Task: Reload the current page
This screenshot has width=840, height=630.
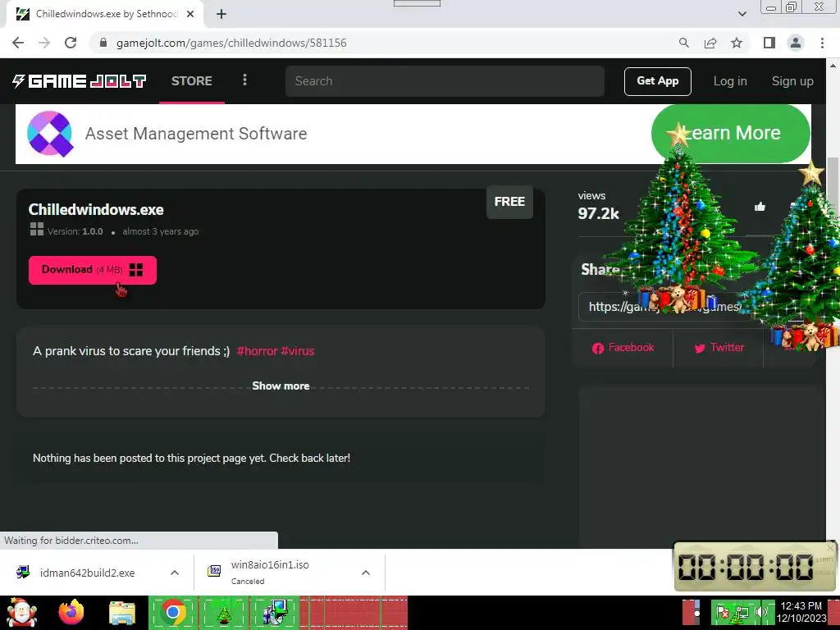Action: (71, 43)
